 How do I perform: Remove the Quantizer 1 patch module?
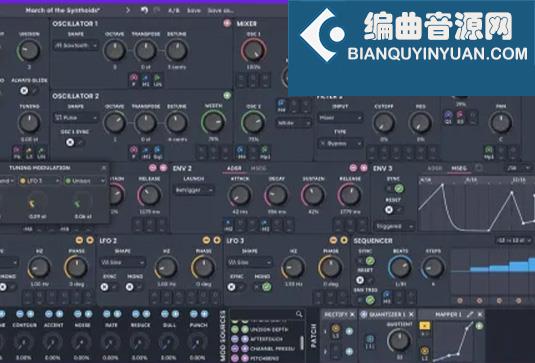coord(411,314)
